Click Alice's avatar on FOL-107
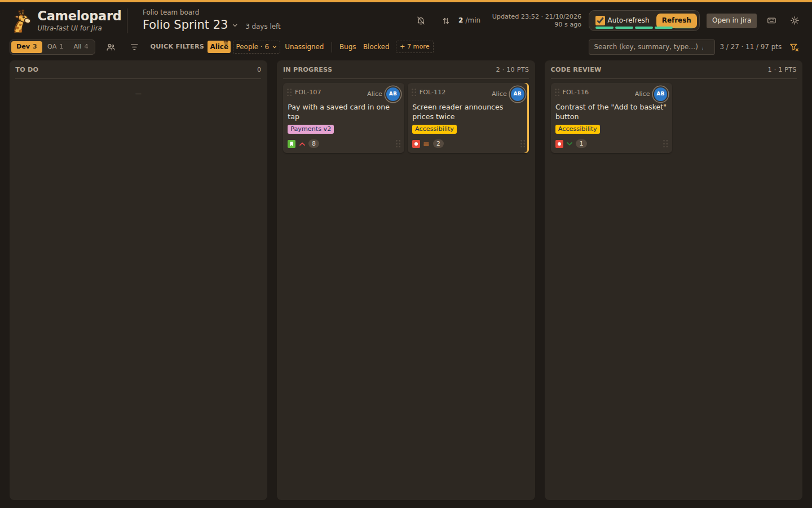The height and width of the screenshot is (508, 812). click(x=393, y=94)
